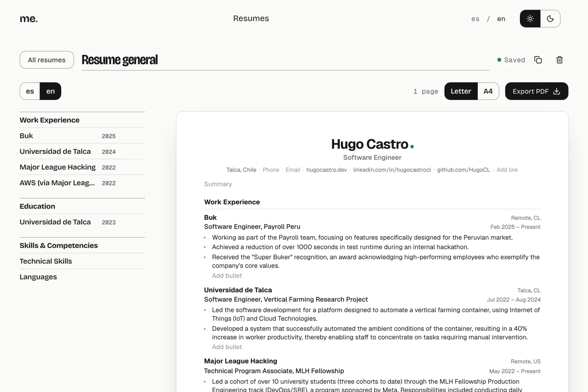Click the Summary placeholder
588x392 pixels.
[218, 184]
